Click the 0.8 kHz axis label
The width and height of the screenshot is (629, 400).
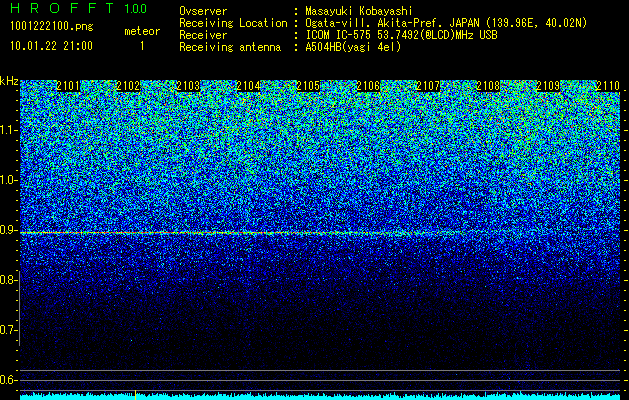[x=8, y=280]
